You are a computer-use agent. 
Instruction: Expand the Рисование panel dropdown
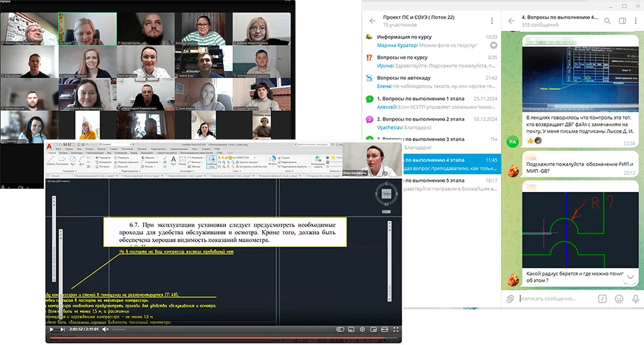(x=70, y=171)
